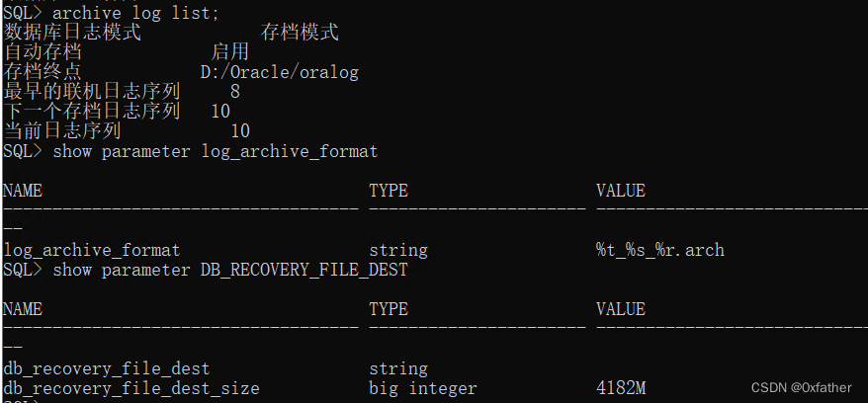Image resolution: width=868 pixels, height=403 pixels.
Task: Click the db_recovery_file_dest_size parameter name
Action: click(131, 388)
